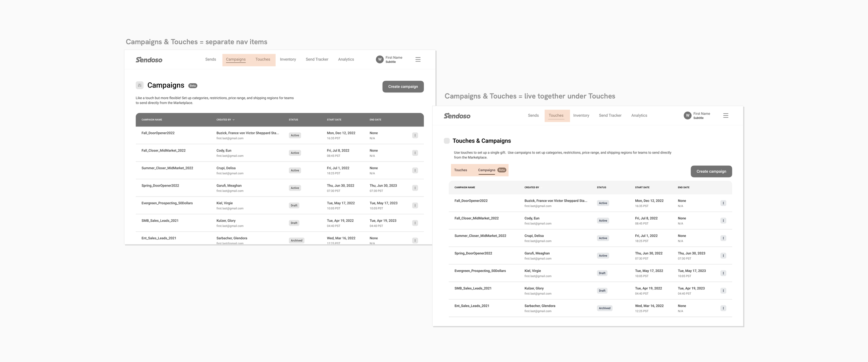Open Inventory nav item in right mockup

(x=581, y=115)
